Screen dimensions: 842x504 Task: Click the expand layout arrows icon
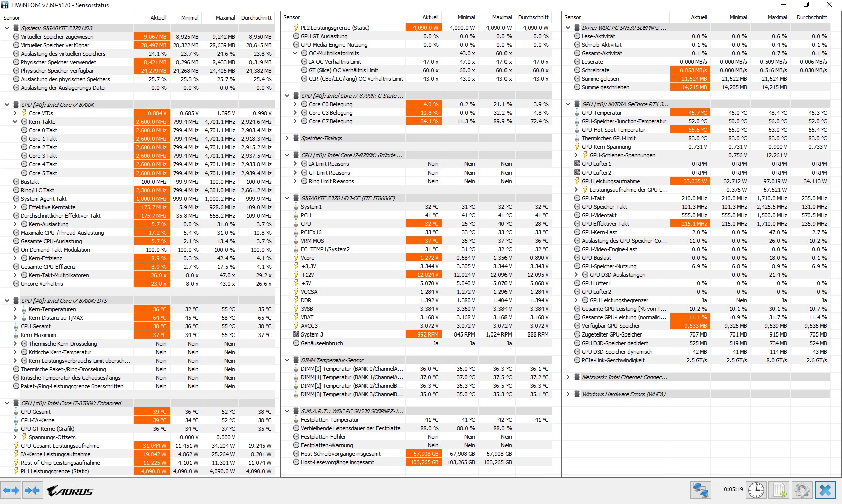[11, 490]
